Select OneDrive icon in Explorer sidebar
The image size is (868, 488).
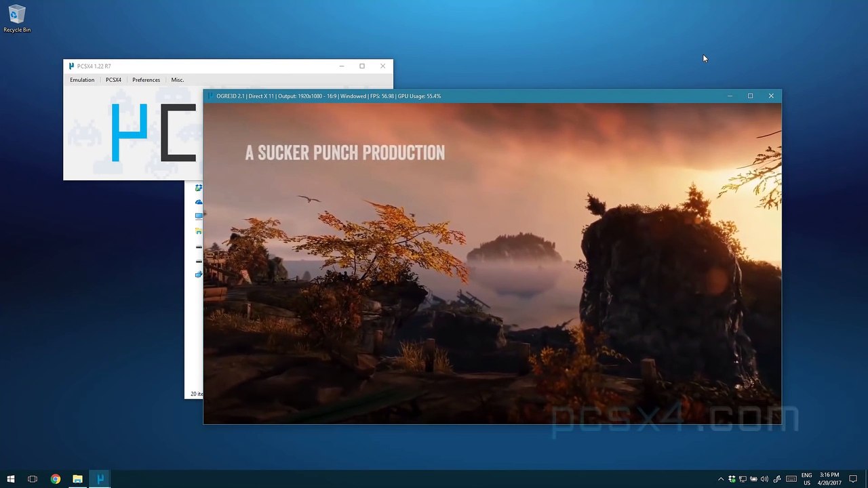pyautogui.click(x=199, y=202)
